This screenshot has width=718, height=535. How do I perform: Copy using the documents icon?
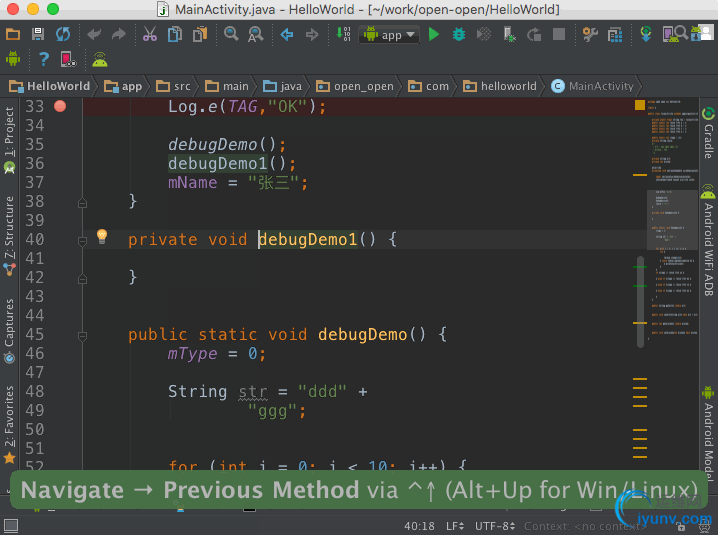pyautogui.click(x=175, y=34)
